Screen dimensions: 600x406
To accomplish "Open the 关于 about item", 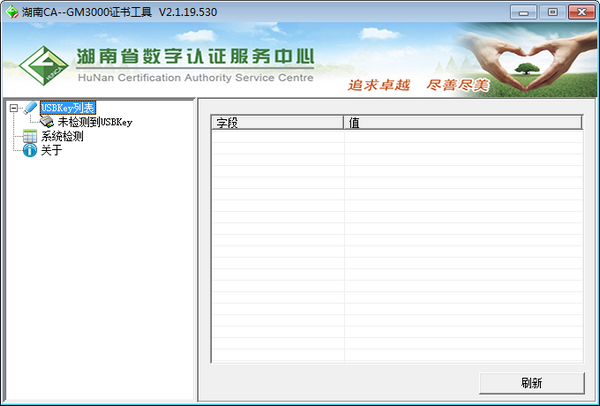I will point(51,150).
